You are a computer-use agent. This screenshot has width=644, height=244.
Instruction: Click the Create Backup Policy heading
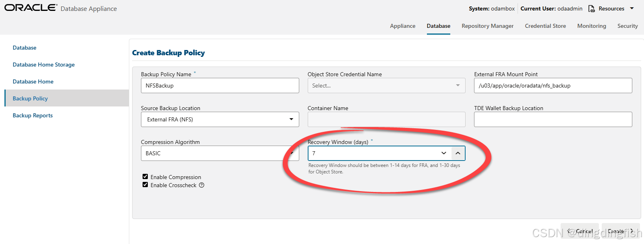168,53
